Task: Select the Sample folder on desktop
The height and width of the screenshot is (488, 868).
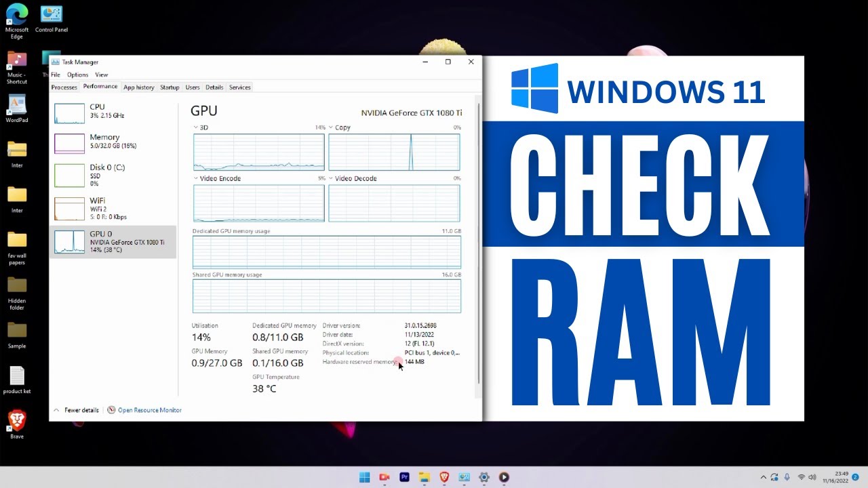Action: (x=17, y=335)
